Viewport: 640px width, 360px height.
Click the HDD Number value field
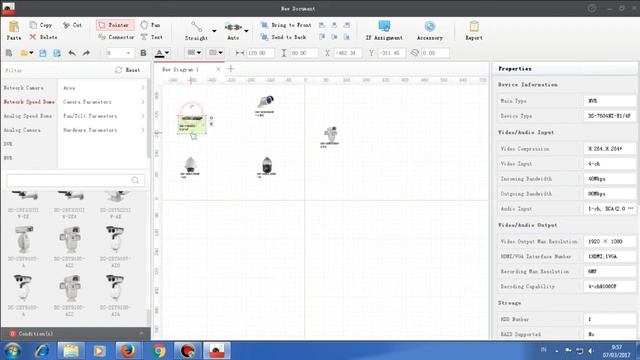[609, 319]
